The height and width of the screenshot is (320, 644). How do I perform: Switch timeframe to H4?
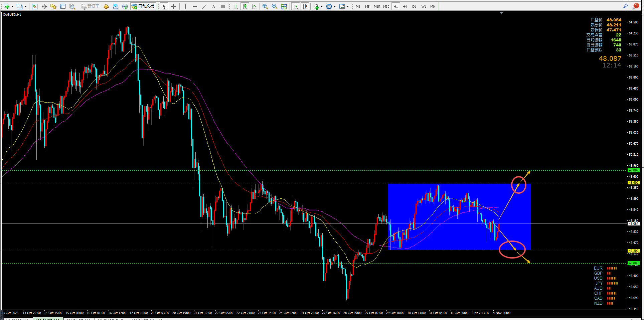[405, 6]
